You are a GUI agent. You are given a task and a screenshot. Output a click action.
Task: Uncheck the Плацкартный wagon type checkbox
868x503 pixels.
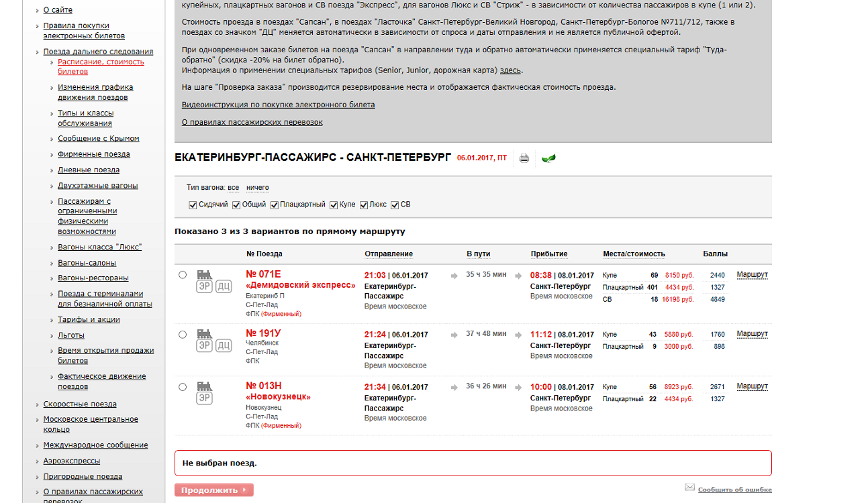coord(275,205)
